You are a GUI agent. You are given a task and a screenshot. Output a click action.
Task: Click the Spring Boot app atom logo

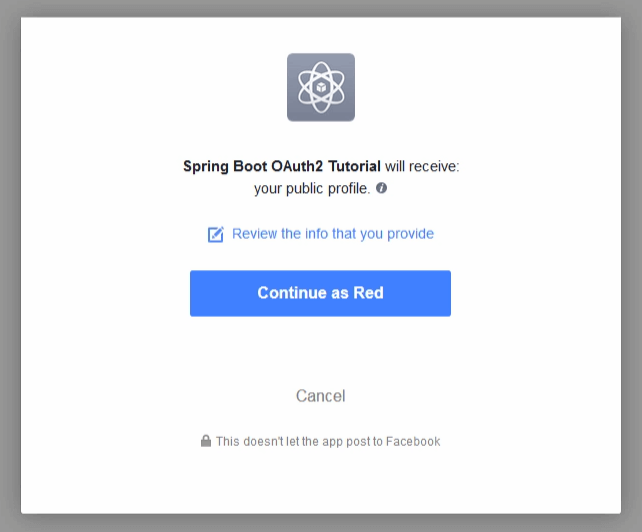click(320, 88)
